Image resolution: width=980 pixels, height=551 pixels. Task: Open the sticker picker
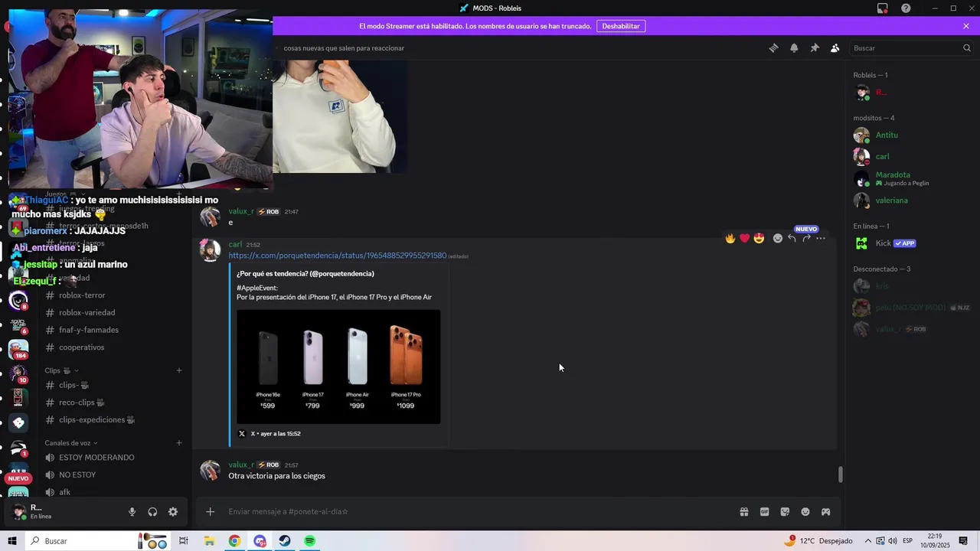785,512
